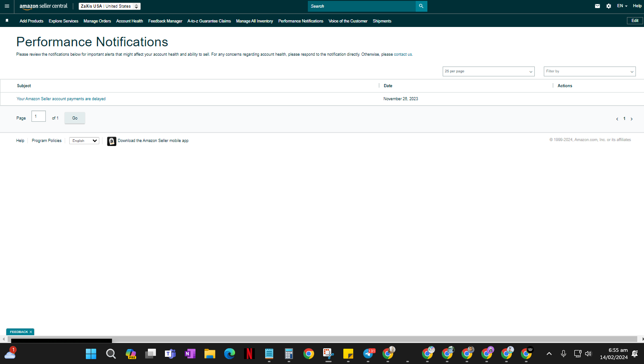Open the Windows Start menu

click(91, 354)
